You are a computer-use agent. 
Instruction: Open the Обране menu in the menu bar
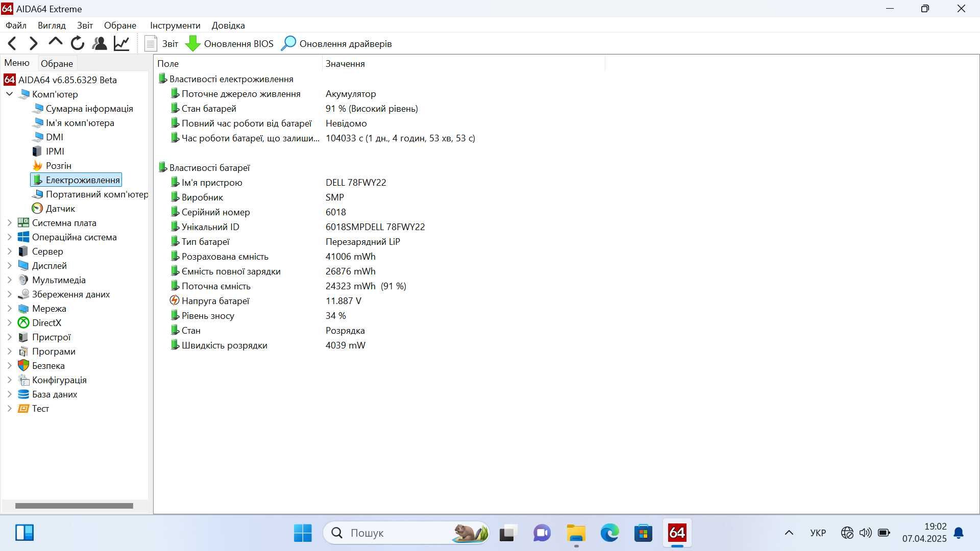120,26
